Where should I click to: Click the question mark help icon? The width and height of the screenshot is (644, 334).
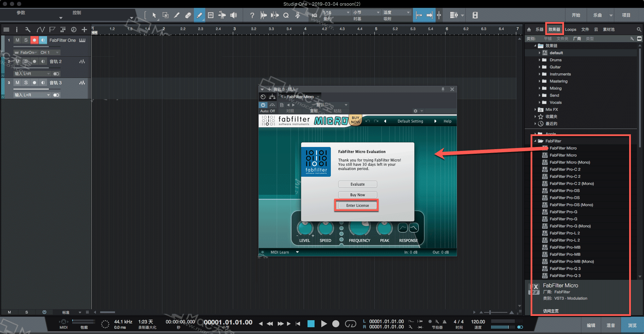[252, 15]
